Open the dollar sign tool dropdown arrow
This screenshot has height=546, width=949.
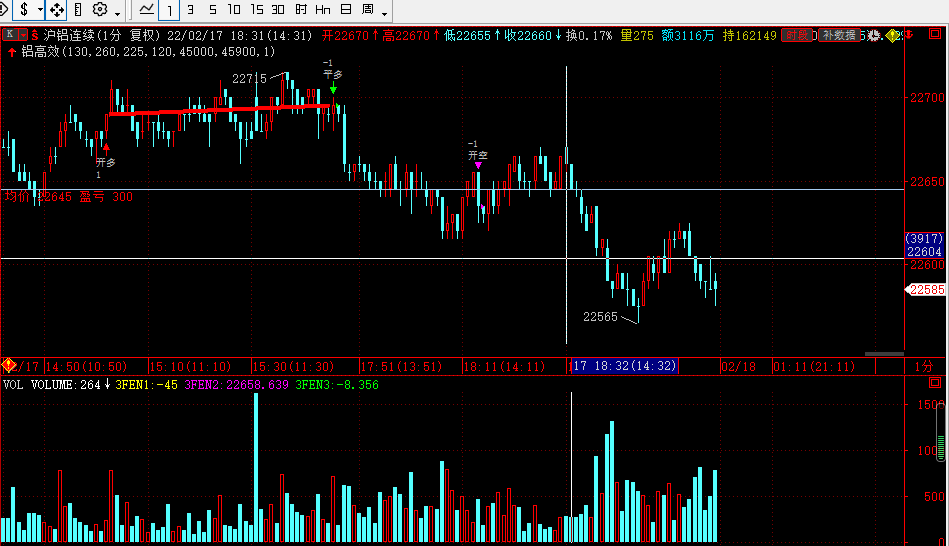pyautogui.click(x=40, y=10)
